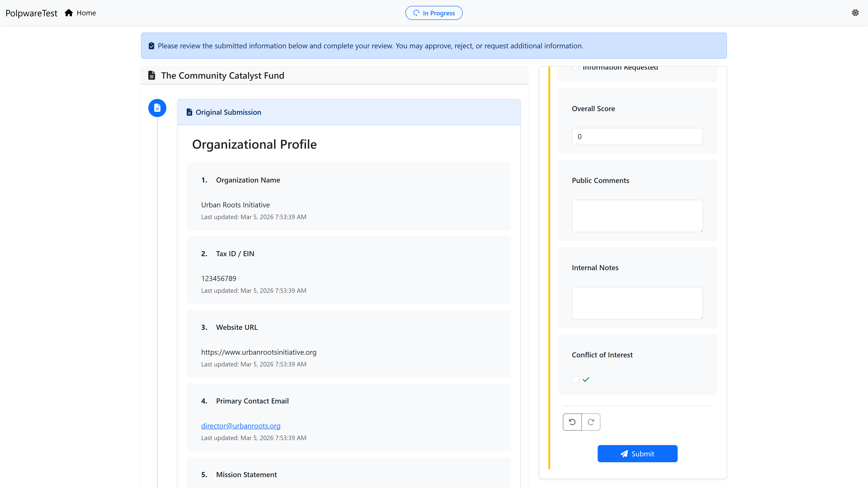Select Home in the top navigation
Viewport: 868px width, 488px height.
[x=86, y=13]
